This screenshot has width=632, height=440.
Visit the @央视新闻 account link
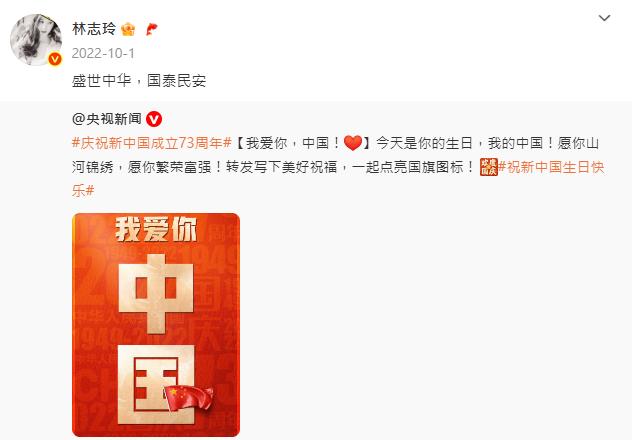(107, 119)
